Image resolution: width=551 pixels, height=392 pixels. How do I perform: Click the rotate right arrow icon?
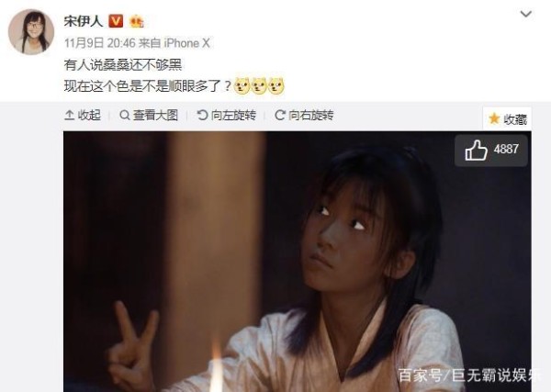280,115
